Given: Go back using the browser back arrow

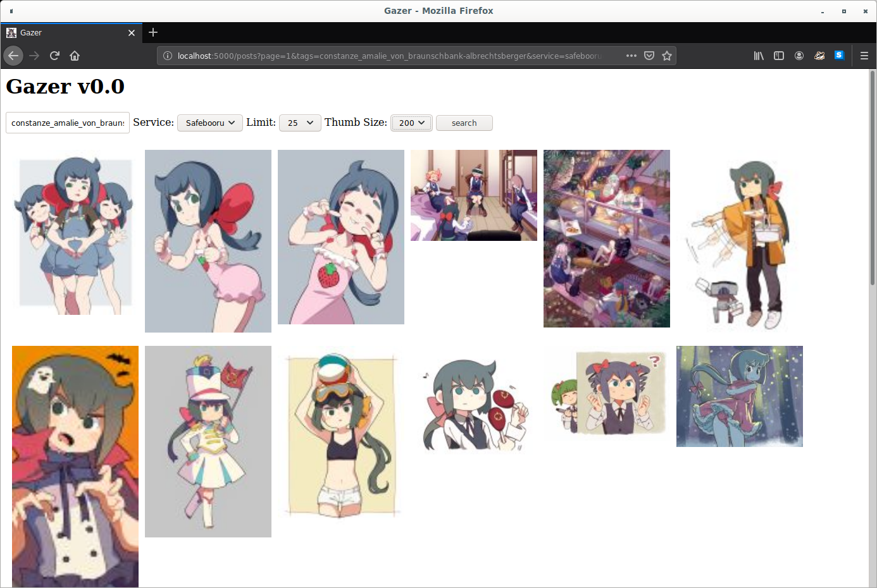Looking at the screenshot, I should click(x=13, y=56).
